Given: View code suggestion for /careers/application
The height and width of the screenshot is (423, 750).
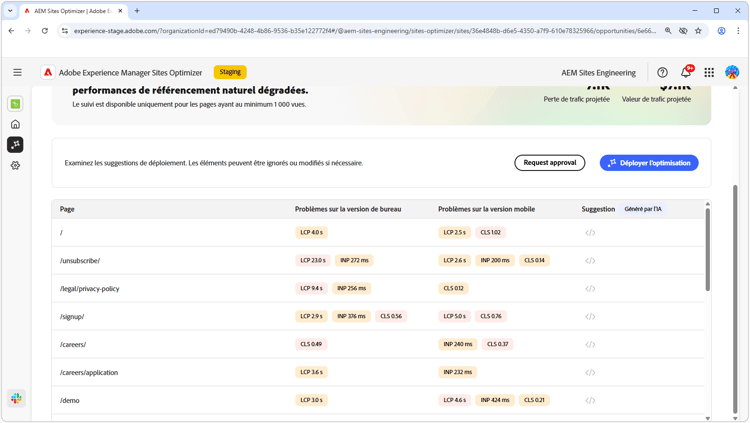Looking at the screenshot, I should click(x=590, y=372).
